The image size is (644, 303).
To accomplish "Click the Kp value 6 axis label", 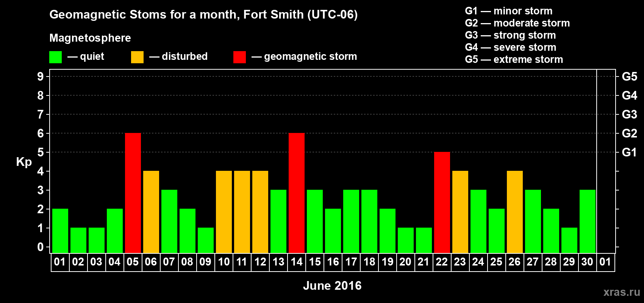I will click(x=41, y=133).
